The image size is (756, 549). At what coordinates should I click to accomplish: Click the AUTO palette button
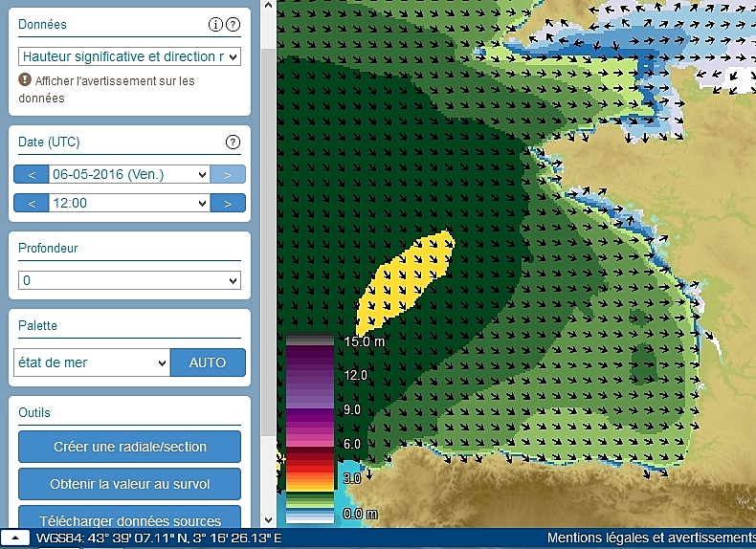[208, 362]
